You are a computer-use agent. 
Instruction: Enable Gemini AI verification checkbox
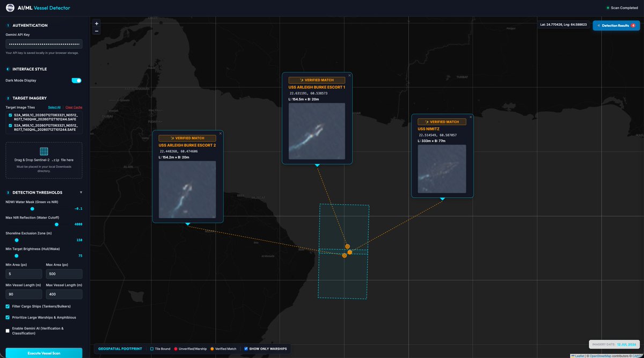(8, 331)
